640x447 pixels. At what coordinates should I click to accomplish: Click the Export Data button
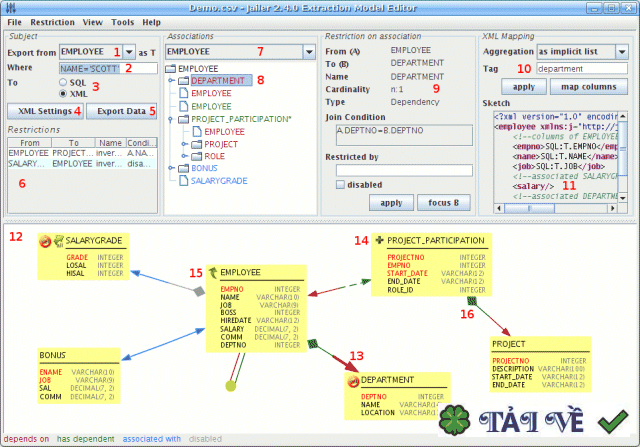pos(122,111)
